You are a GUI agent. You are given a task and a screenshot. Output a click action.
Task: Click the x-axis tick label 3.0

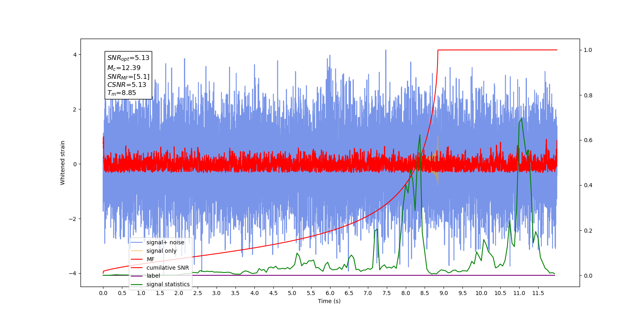pos(217,293)
